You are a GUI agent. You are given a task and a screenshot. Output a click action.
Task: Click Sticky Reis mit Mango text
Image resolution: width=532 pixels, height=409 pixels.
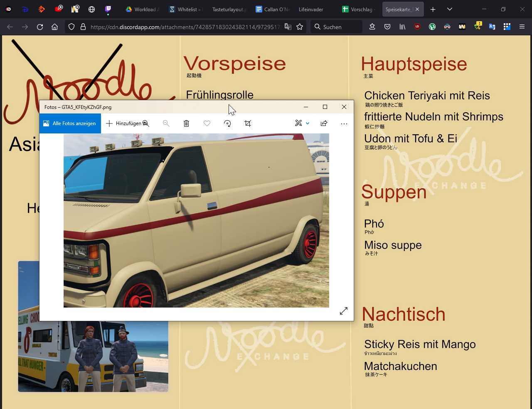420,344
